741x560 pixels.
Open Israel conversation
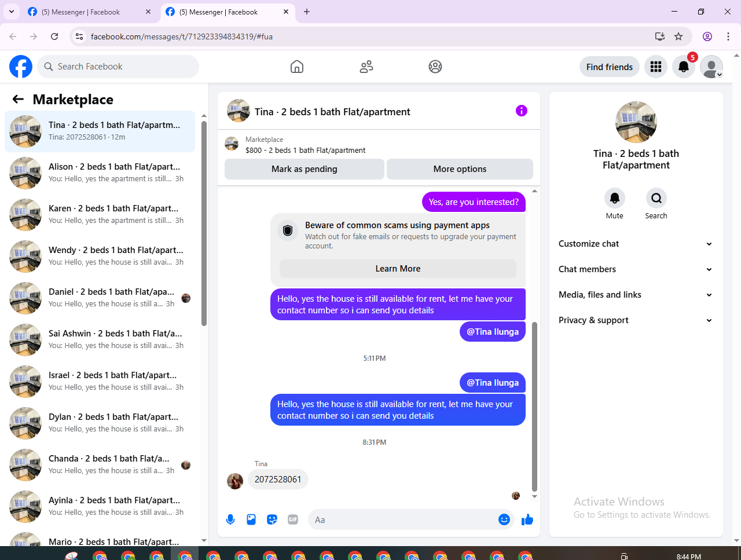pyautogui.click(x=100, y=382)
